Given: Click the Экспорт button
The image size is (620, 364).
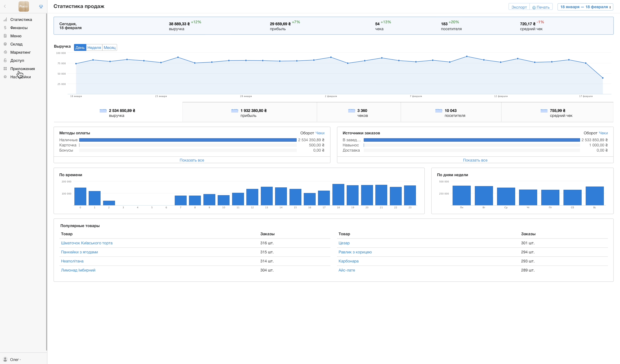Looking at the screenshot, I should pyautogui.click(x=519, y=7).
